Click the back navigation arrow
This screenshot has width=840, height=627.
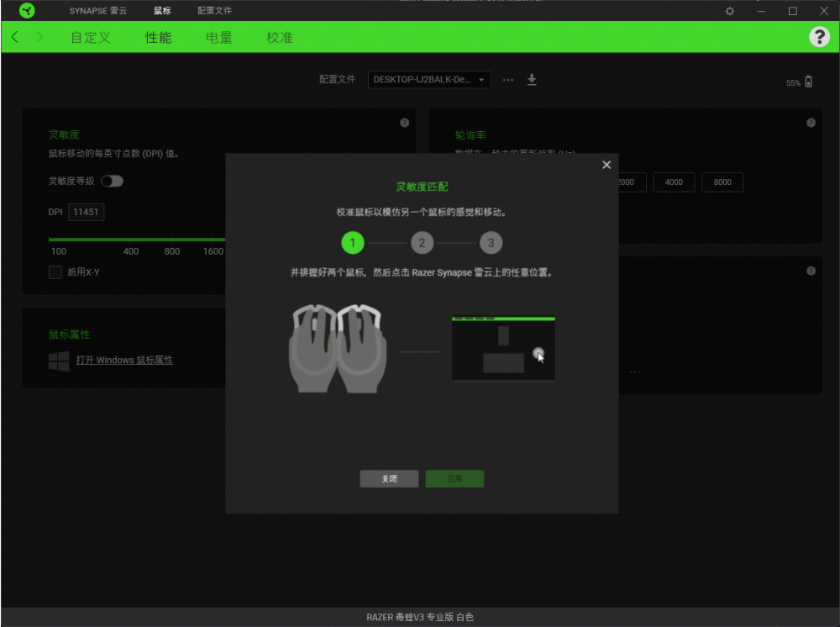(x=15, y=38)
